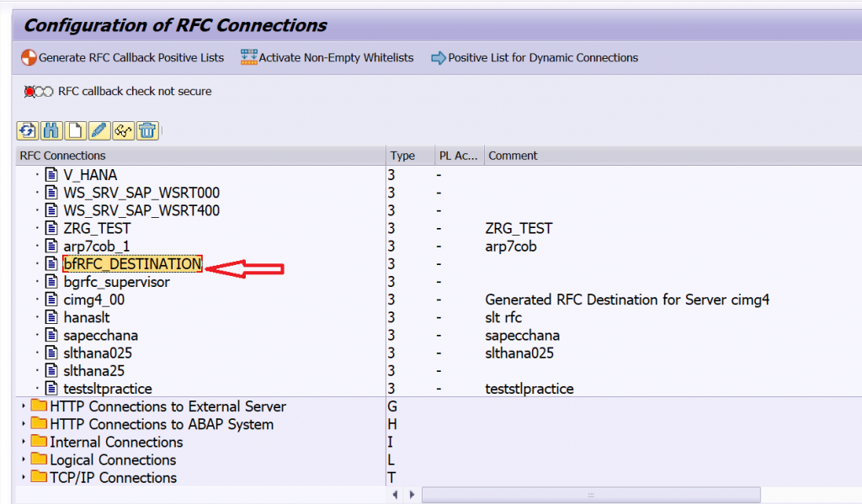Image resolution: width=862 pixels, height=504 pixels.
Task: Click Generate RFC Callback Positive Lists
Action: tap(123, 58)
